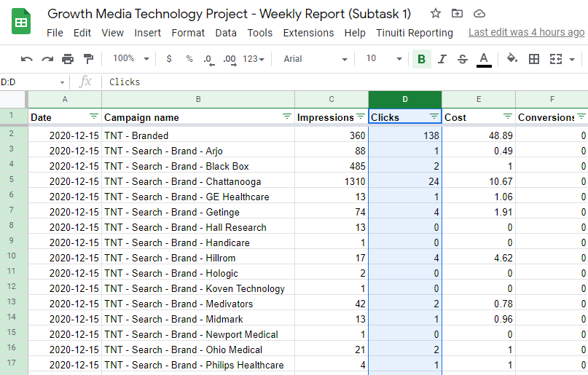Expand the name box dropdown arrow
Screen dimensions: 588x375
coord(62,82)
